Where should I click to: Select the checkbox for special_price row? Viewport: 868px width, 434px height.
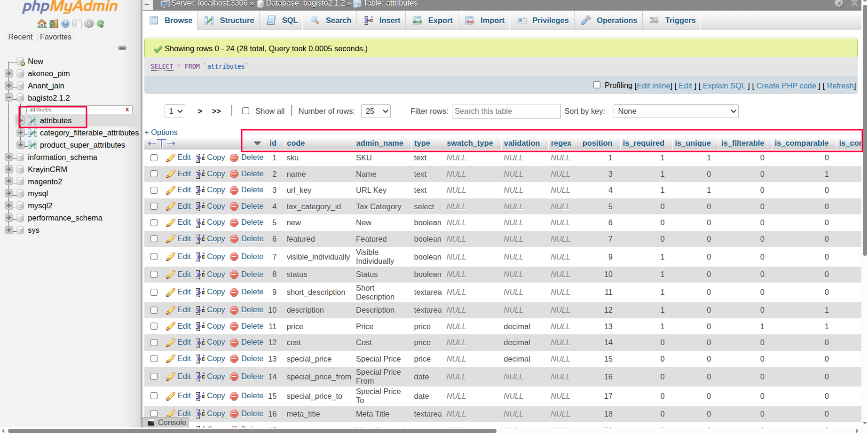click(x=154, y=359)
